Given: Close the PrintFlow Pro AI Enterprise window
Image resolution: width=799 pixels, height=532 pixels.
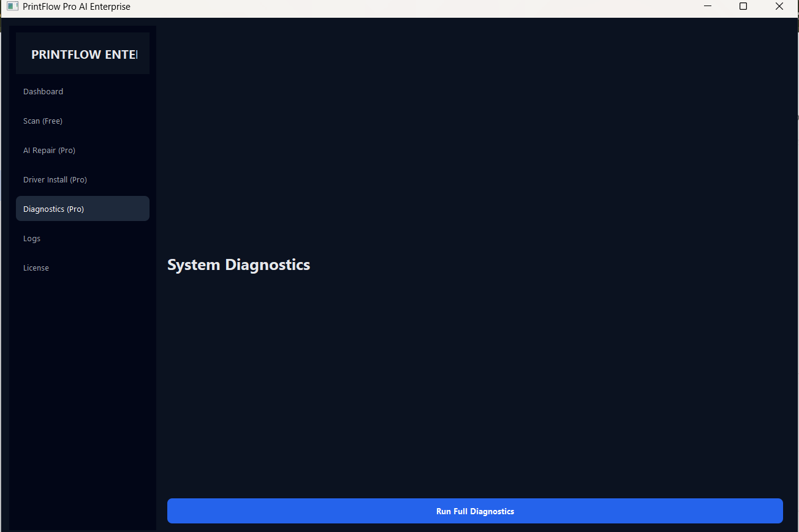Looking at the screenshot, I should coord(779,7).
